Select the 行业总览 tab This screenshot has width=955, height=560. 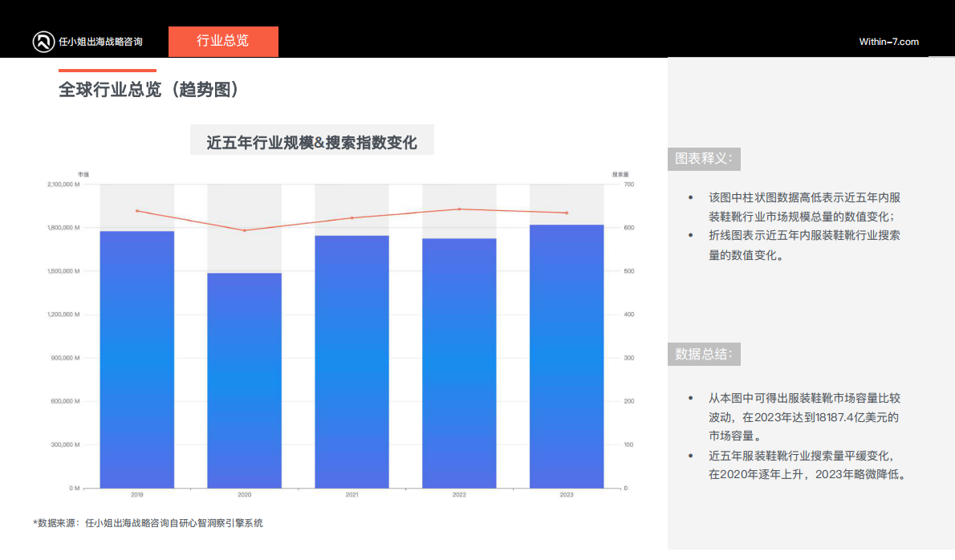[223, 41]
